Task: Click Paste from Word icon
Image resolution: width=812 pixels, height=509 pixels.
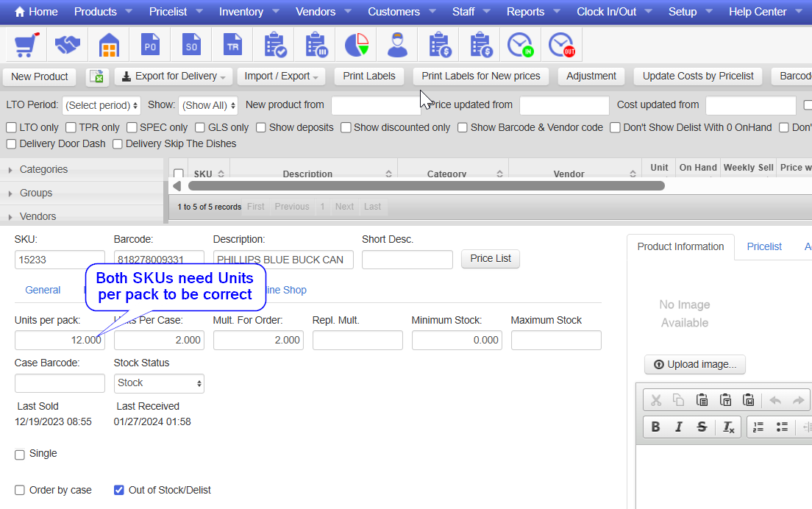Action: [748, 400]
